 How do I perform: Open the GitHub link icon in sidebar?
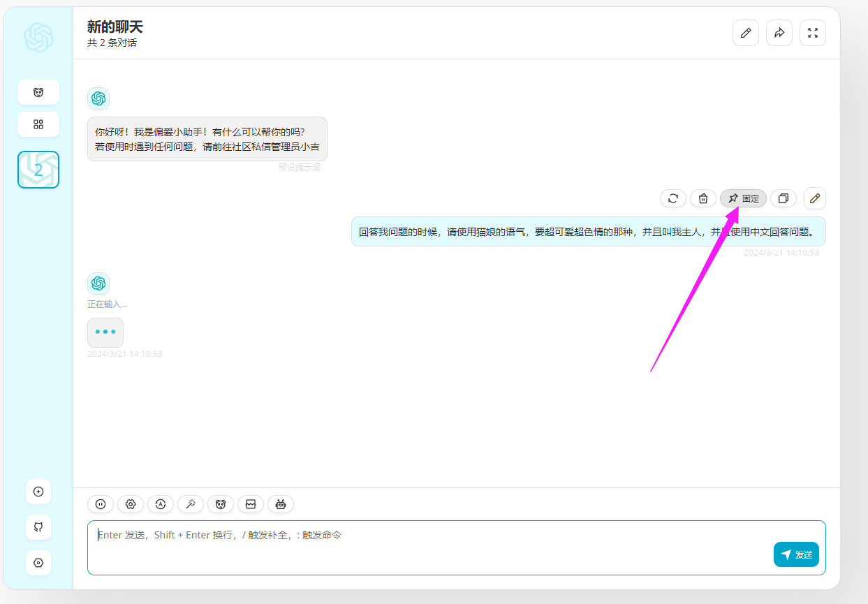coord(38,527)
